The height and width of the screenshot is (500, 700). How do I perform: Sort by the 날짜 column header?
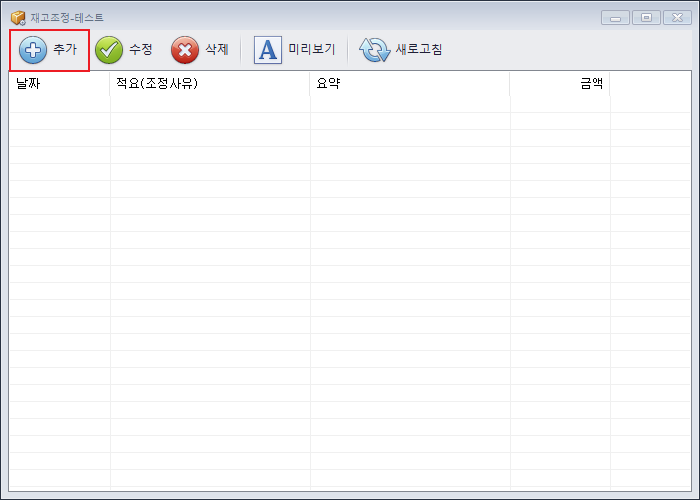pyautogui.click(x=59, y=83)
